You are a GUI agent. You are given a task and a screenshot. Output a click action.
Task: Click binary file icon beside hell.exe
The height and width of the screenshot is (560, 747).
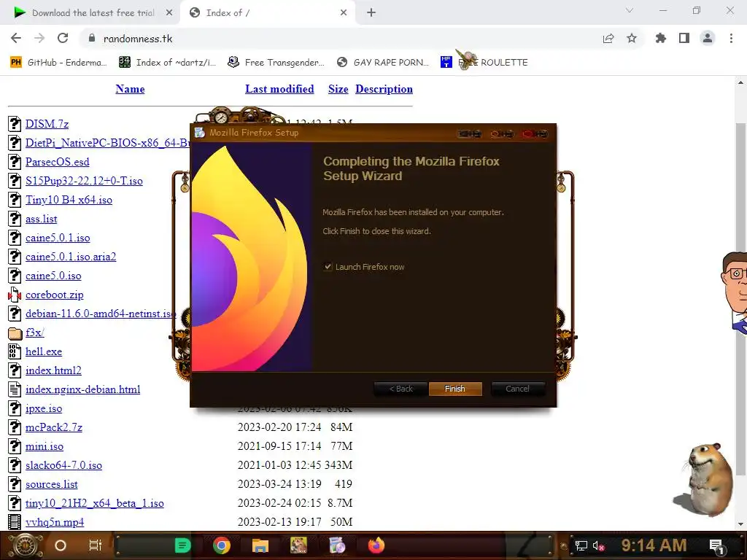[15, 351]
